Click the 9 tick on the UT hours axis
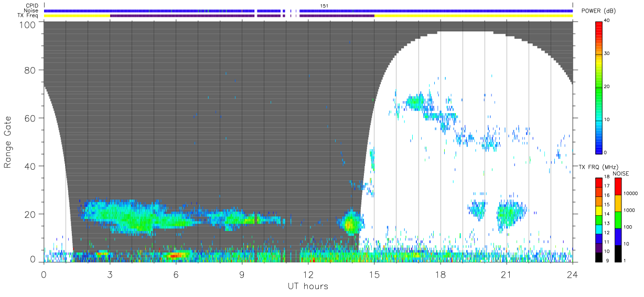Screen dimensions: 644x297 [x=242, y=274]
